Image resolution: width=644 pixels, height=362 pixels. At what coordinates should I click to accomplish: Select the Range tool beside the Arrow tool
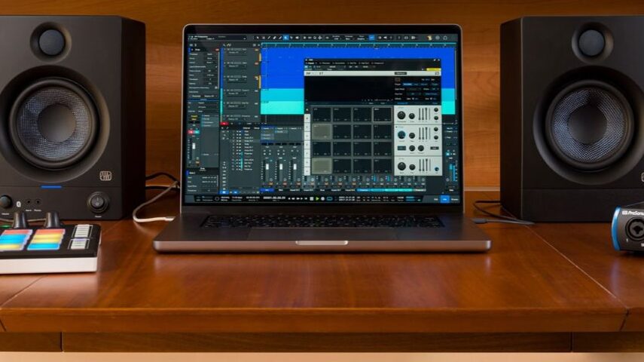[x=264, y=38]
